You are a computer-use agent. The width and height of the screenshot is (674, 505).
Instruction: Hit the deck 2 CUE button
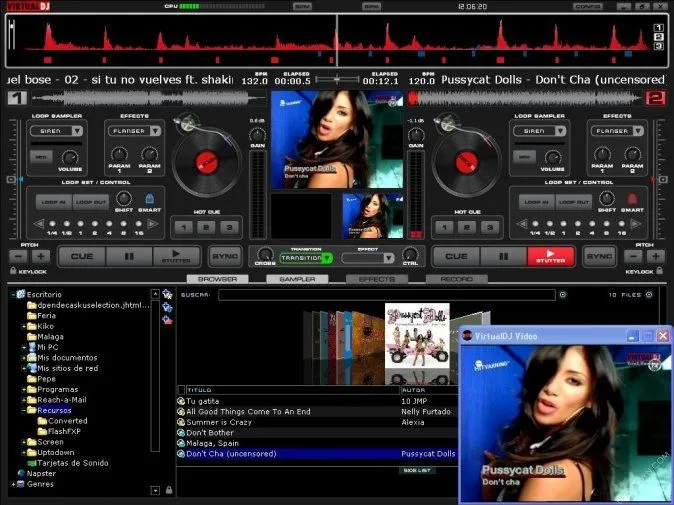pyautogui.click(x=456, y=257)
